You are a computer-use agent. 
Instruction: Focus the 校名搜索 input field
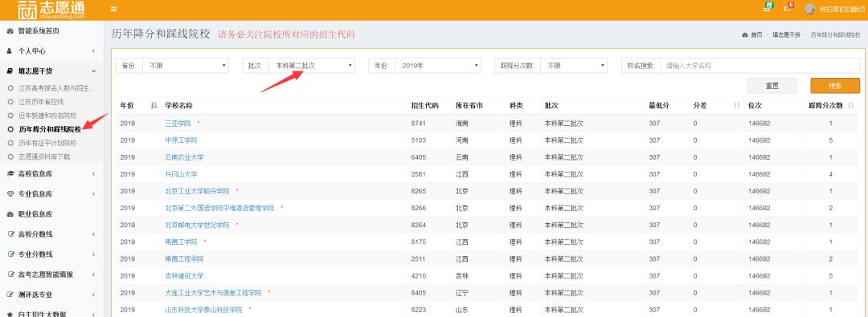tap(760, 65)
